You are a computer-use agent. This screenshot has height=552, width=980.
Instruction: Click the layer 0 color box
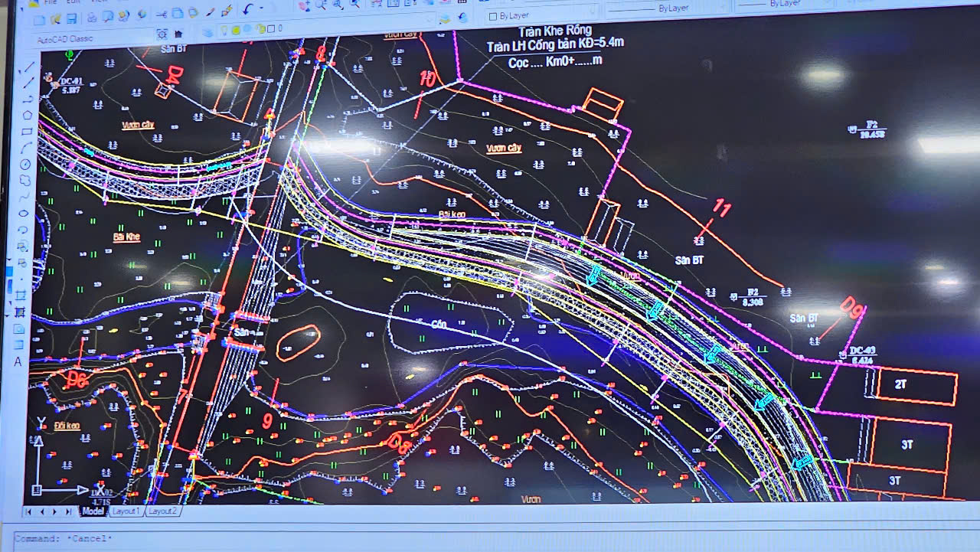click(x=269, y=29)
